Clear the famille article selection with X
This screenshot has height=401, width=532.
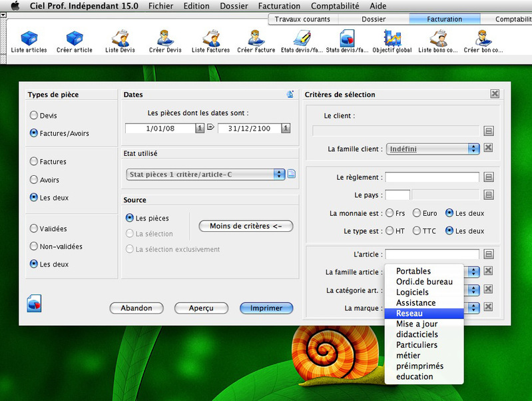(488, 270)
